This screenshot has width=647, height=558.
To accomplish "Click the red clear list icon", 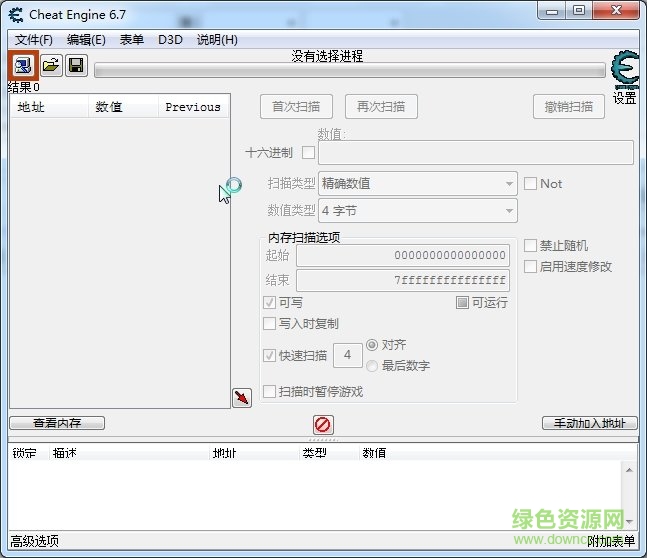I will pyautogui.click(x=323, y=424).
